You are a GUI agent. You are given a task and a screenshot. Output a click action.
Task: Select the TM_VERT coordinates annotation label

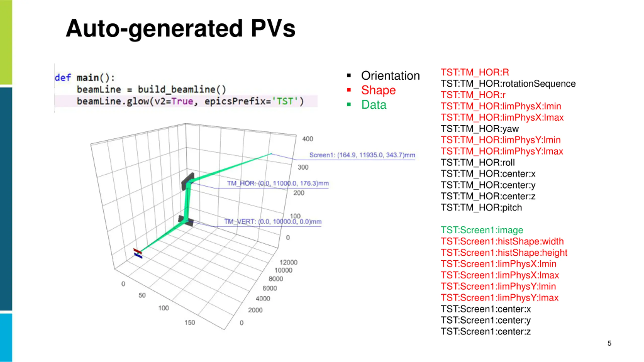point(273,221)
